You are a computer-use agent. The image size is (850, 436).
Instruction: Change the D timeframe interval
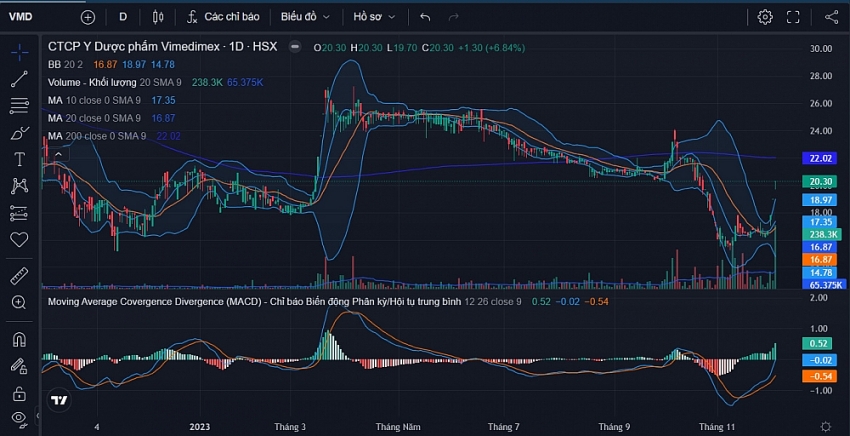(x=123, y=17)
